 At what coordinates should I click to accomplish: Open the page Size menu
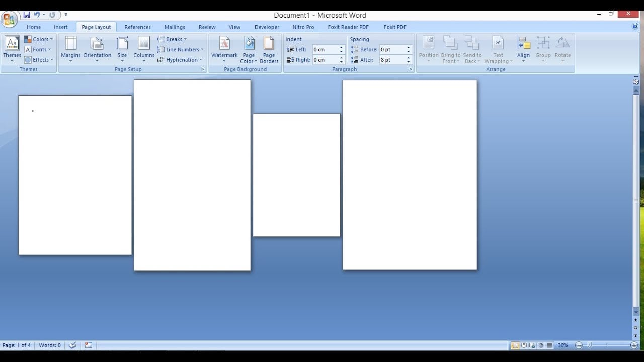[x=122, y=49]
